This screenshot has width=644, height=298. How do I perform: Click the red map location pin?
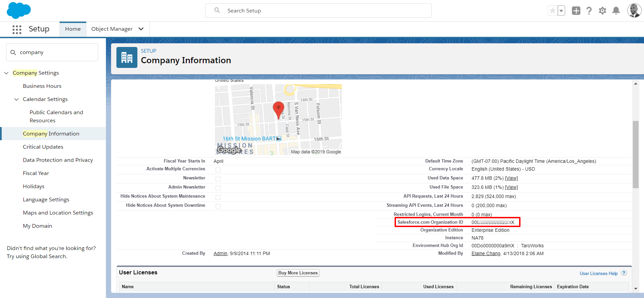tap(279, 110)
